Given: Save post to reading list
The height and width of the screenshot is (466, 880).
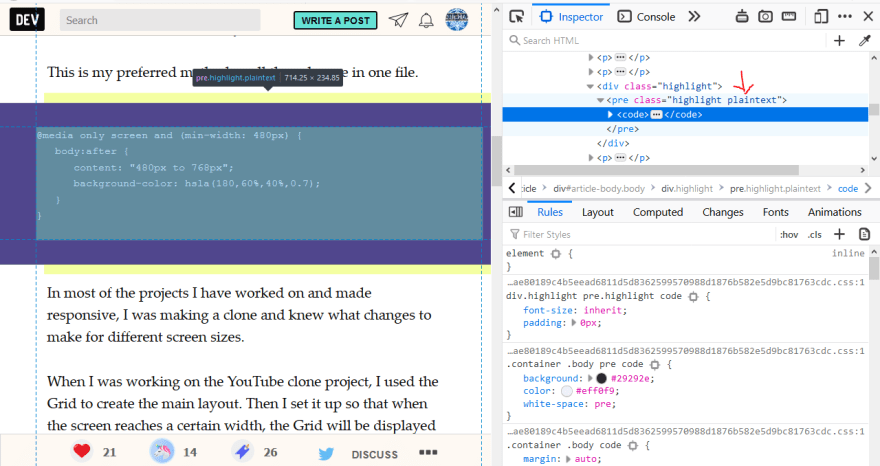Looking at the screenshot, I should 242,451.
